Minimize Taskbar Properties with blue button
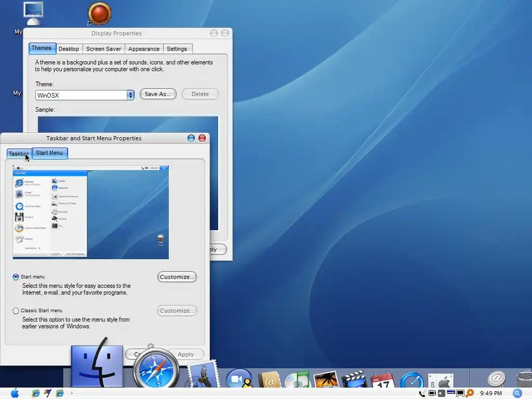Image resolution: width=532 pixels, height=399 pixels. click(x=191, y=138)
